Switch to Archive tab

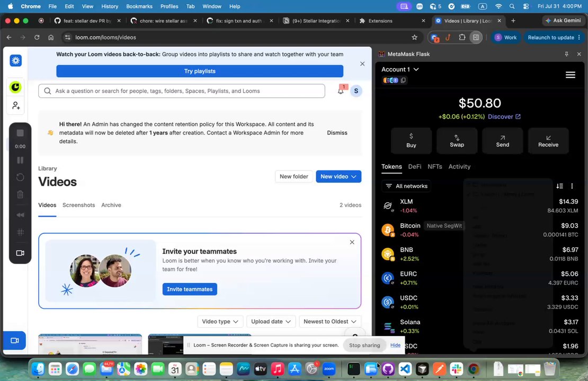point(111,205)
